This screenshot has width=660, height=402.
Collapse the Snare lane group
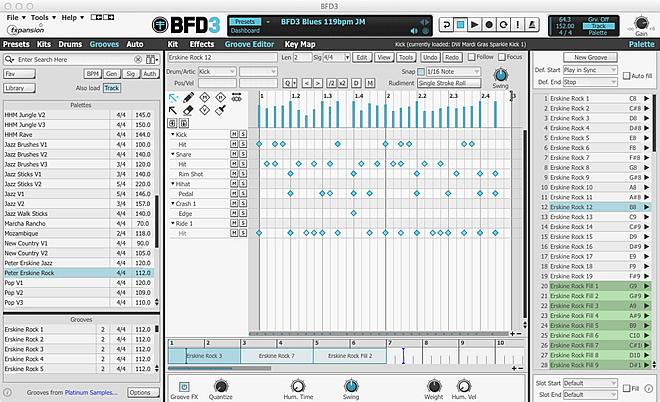click(173, 154)
